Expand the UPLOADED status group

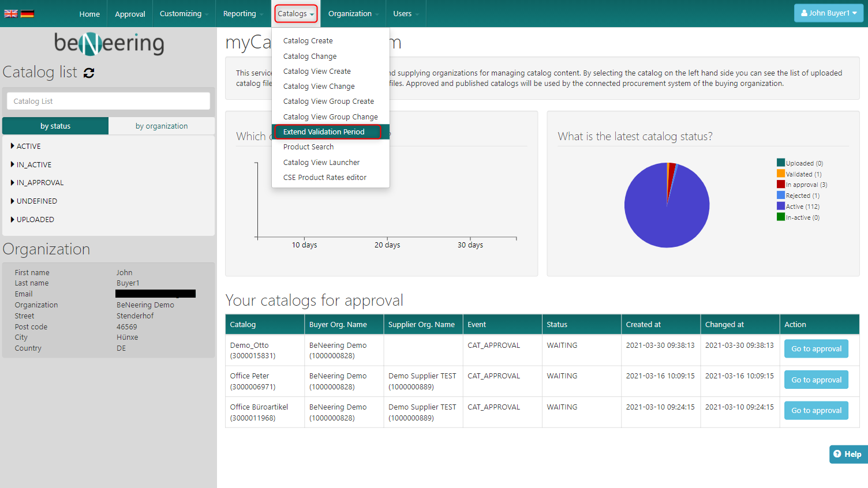[x=35, y=220]
